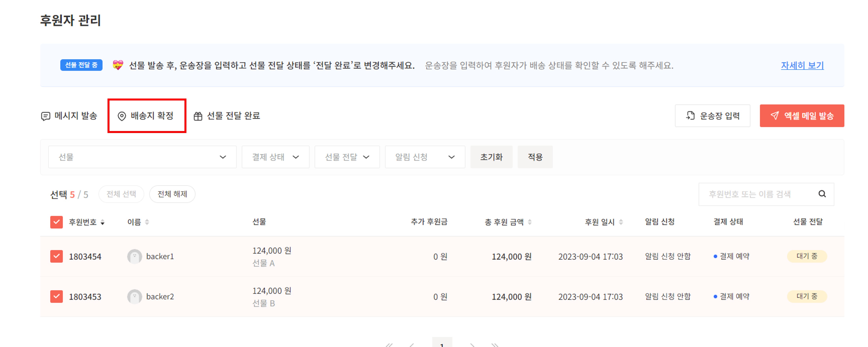This screenshot has width=868, height=347.
Task: Click backer2 profile avatar
Action: coord(135,297)
